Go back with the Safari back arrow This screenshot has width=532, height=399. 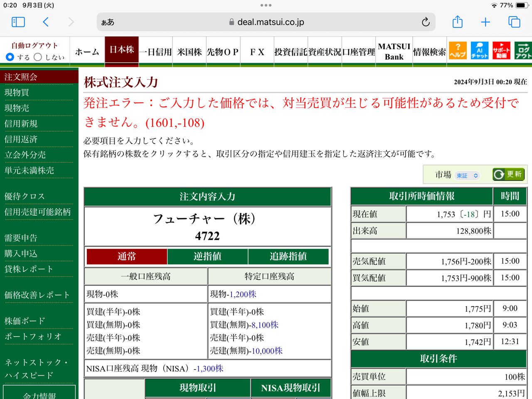[46, 22]
